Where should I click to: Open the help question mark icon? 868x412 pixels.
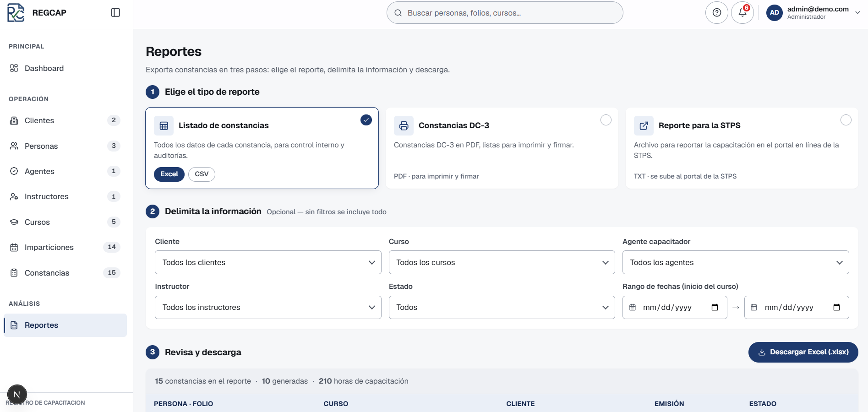point(717,12)
